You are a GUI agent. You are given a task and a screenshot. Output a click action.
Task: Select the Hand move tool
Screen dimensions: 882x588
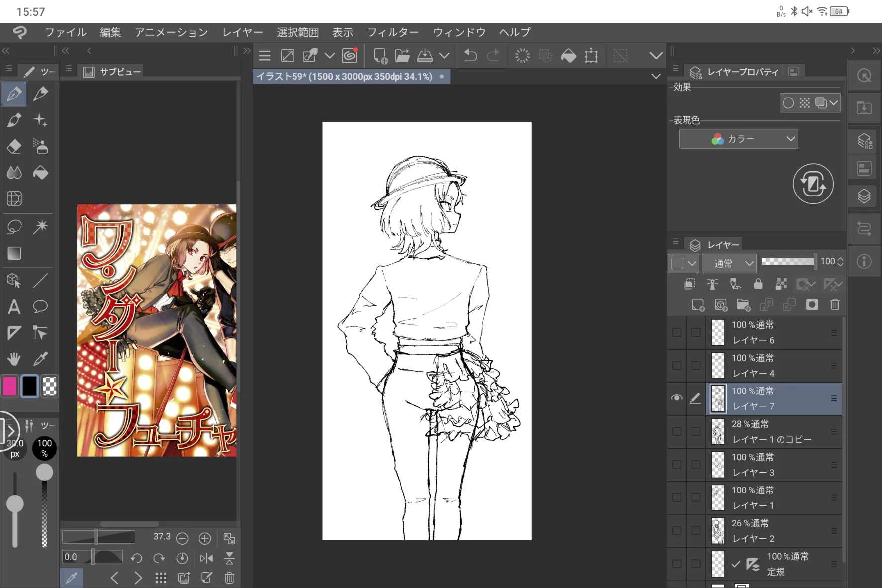14,359
